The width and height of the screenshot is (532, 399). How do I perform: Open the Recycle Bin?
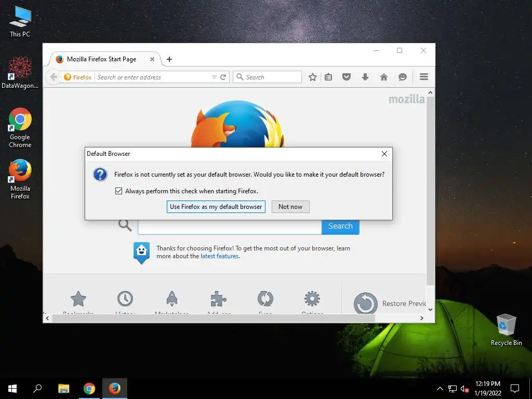tap(506, 329)
